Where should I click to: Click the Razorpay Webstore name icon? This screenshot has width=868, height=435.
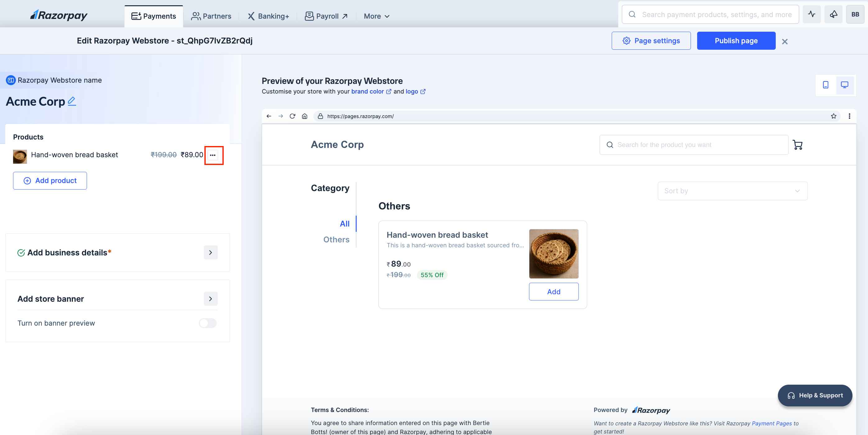[11, 80]
